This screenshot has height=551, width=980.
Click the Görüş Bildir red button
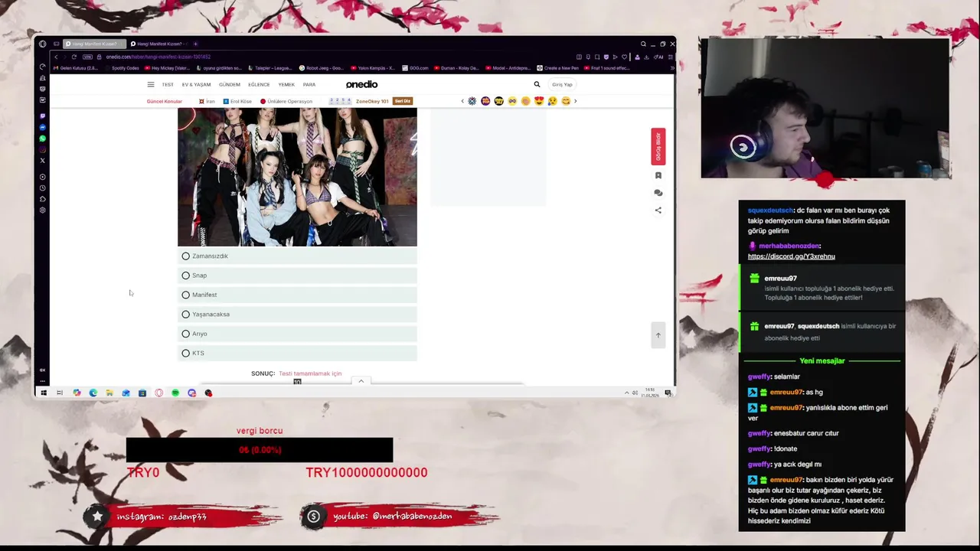click(658, 146)
